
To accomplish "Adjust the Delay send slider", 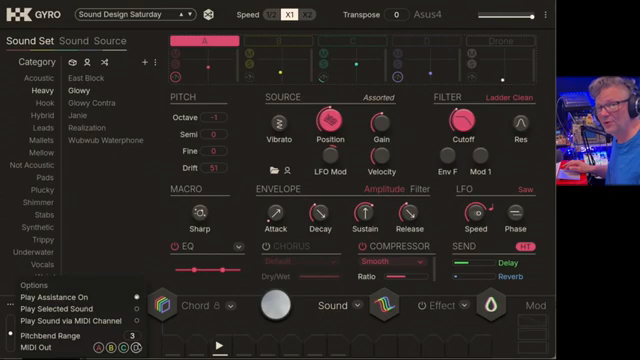I will point(474,263).
